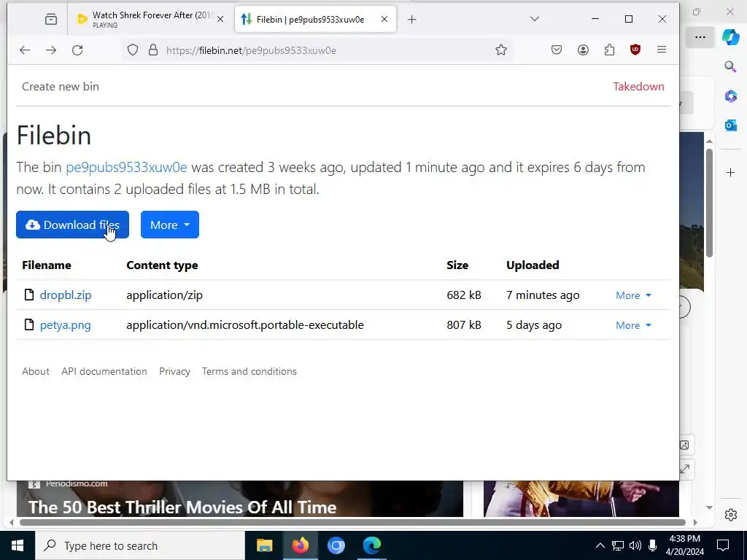Open the Save to Pocket icon
Viewport: 747px width, 560px height.
pos(557,50)
